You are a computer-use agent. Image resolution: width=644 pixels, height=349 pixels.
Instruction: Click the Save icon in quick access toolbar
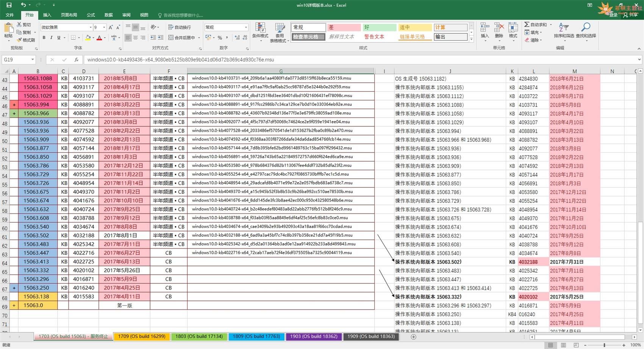[9, 5]
